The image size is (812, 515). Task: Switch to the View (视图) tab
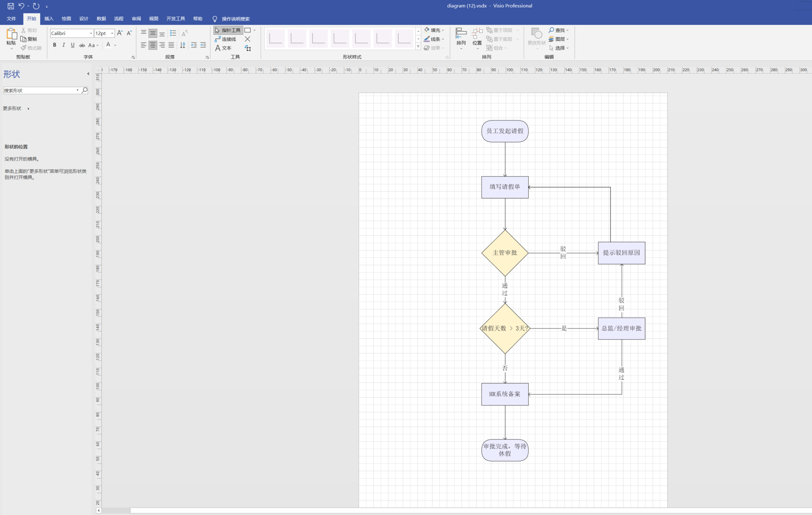[154, 19]
